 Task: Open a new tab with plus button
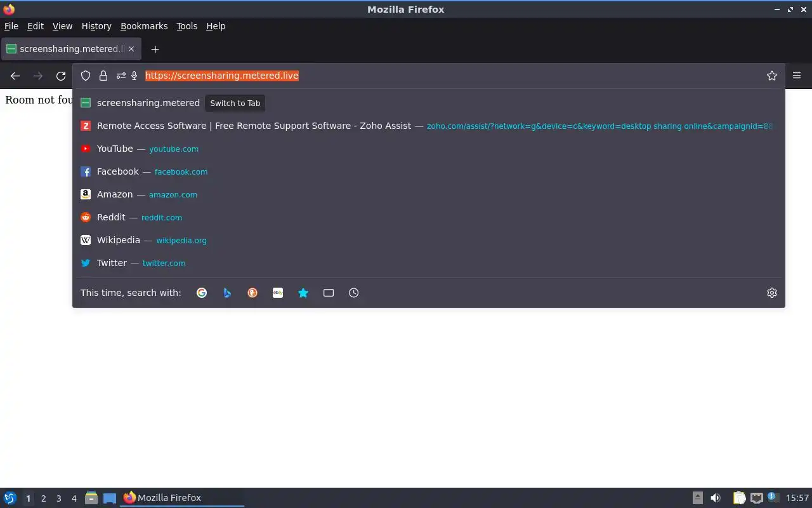tap(155, 49)
